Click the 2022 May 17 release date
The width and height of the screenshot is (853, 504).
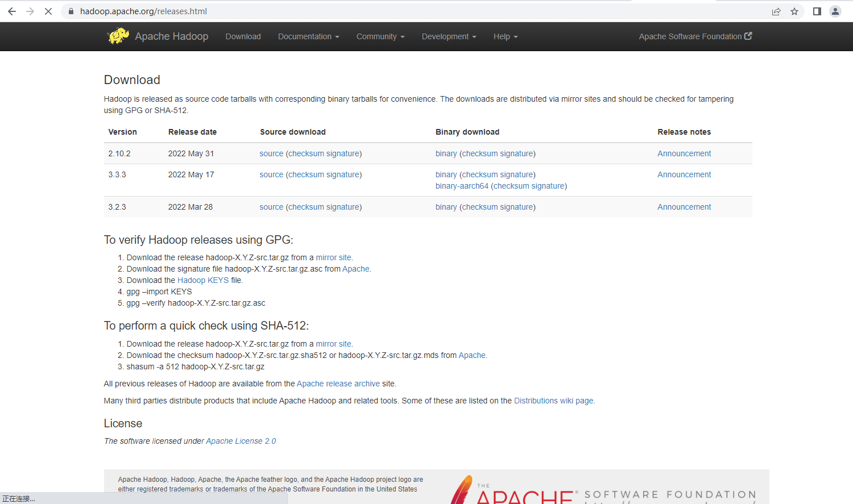[191, 174]
